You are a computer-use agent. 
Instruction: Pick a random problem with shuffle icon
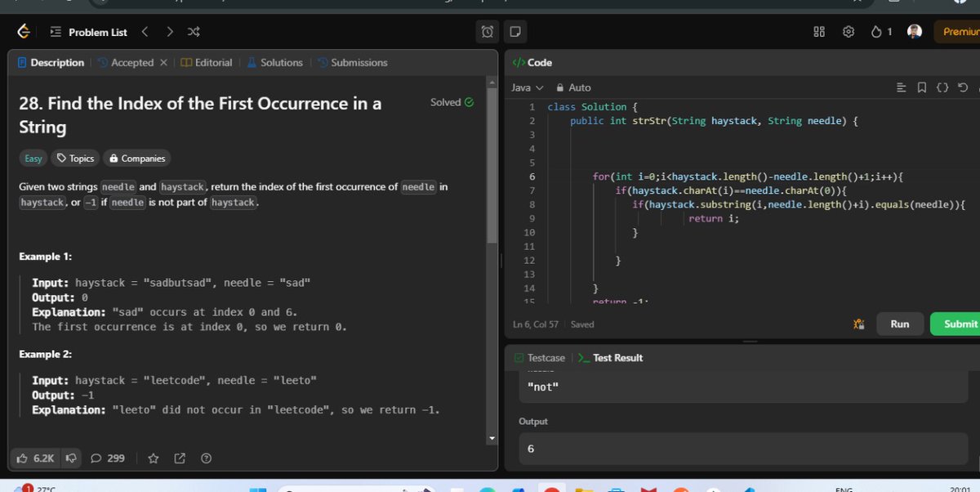(194, 32)
